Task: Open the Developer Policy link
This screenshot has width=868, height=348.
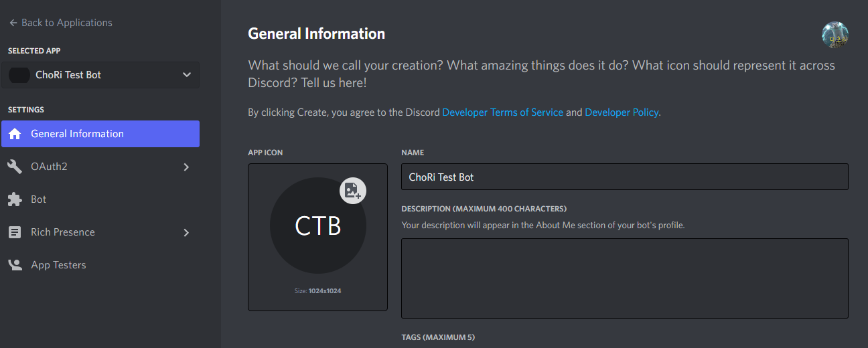Action: tap(622, 112)
